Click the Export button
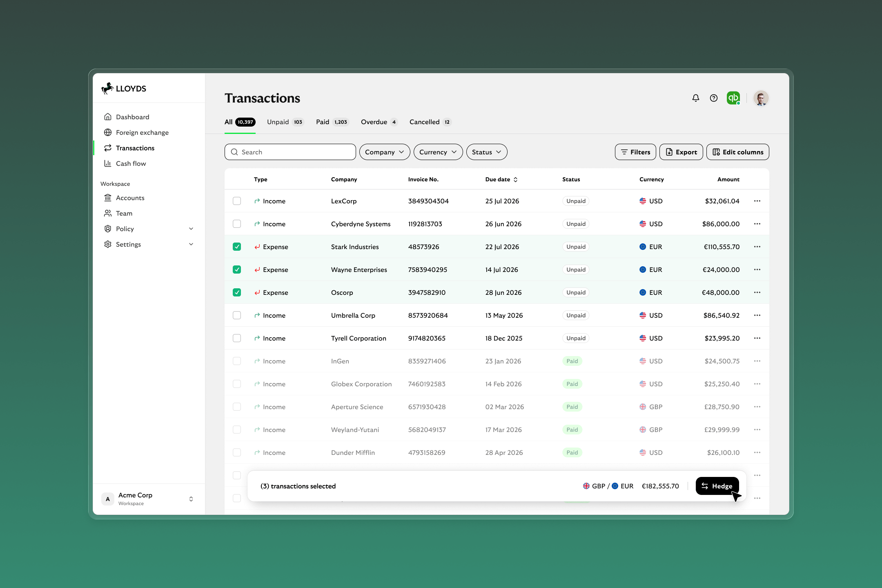The image size is (882, 588). point(681,152)
